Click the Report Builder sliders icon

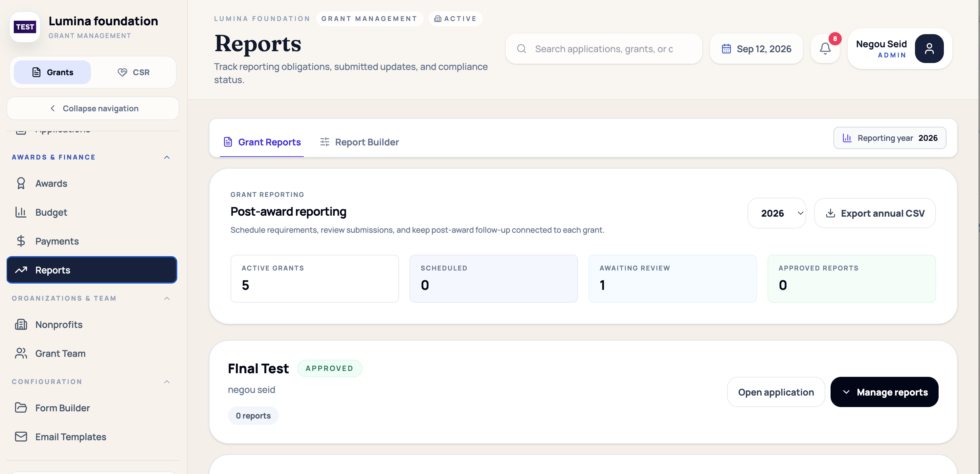click(x=324, y=142)
